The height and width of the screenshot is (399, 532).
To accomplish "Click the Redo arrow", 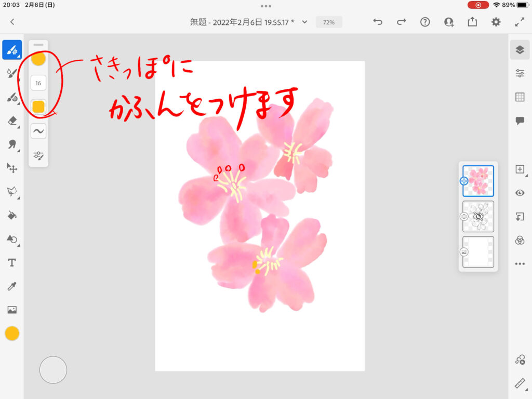I will click(401, 22).
